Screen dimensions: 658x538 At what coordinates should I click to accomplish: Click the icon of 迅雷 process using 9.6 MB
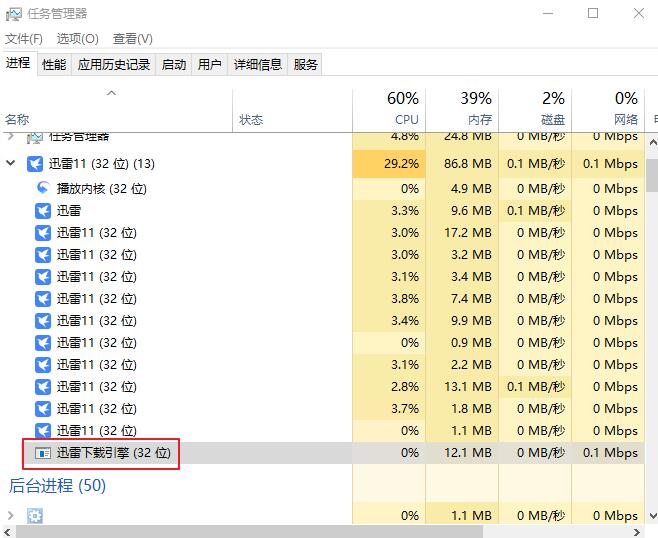click(43, 211)
